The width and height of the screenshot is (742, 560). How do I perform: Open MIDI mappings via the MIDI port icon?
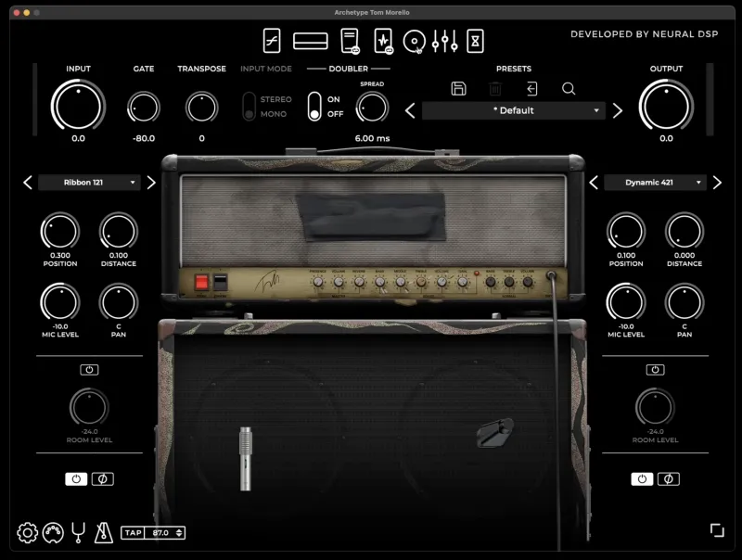[x=53, y=532]
